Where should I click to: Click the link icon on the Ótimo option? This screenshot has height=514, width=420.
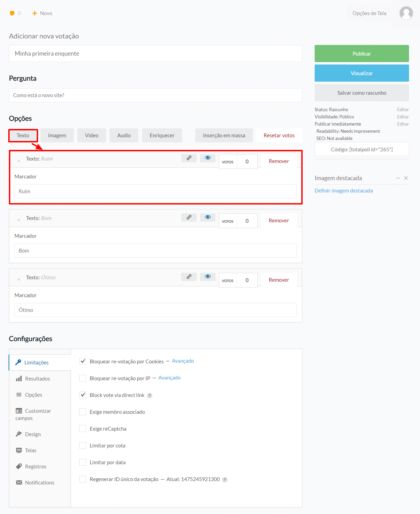[x=189, y=277]
